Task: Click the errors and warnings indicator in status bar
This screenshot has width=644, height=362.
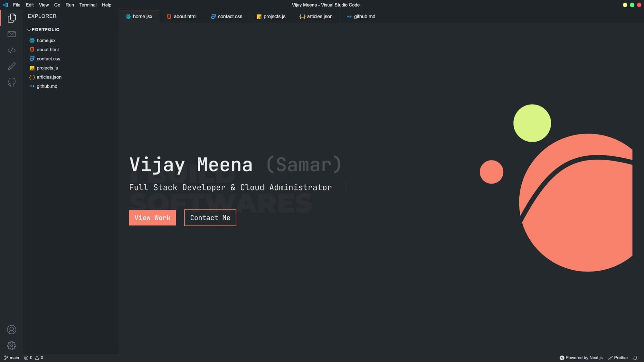Action: (x=33, y=357)
